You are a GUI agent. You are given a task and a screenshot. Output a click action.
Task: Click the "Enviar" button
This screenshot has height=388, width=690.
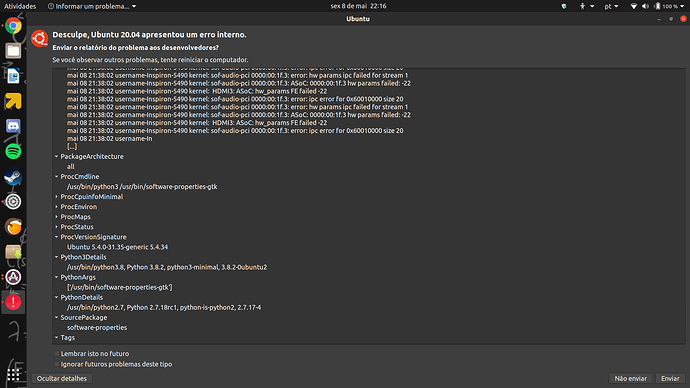point(670,378)
